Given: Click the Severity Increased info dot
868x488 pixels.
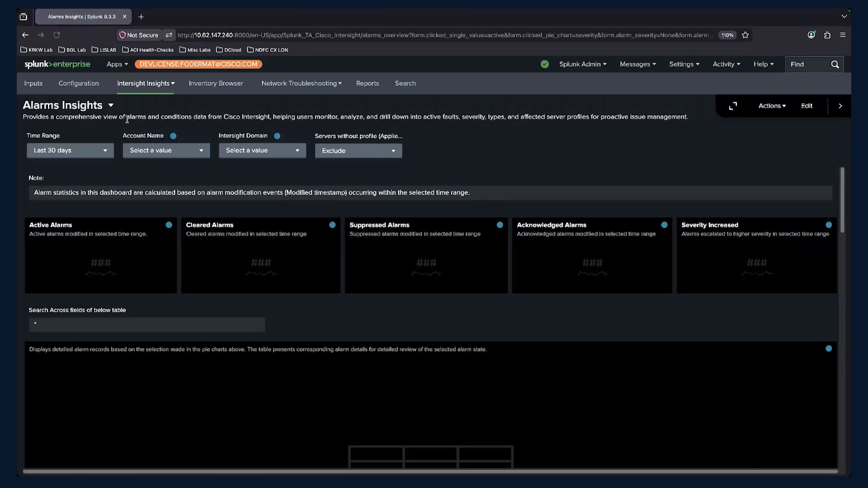Looking at the screenshot, I should coord(829,225).
